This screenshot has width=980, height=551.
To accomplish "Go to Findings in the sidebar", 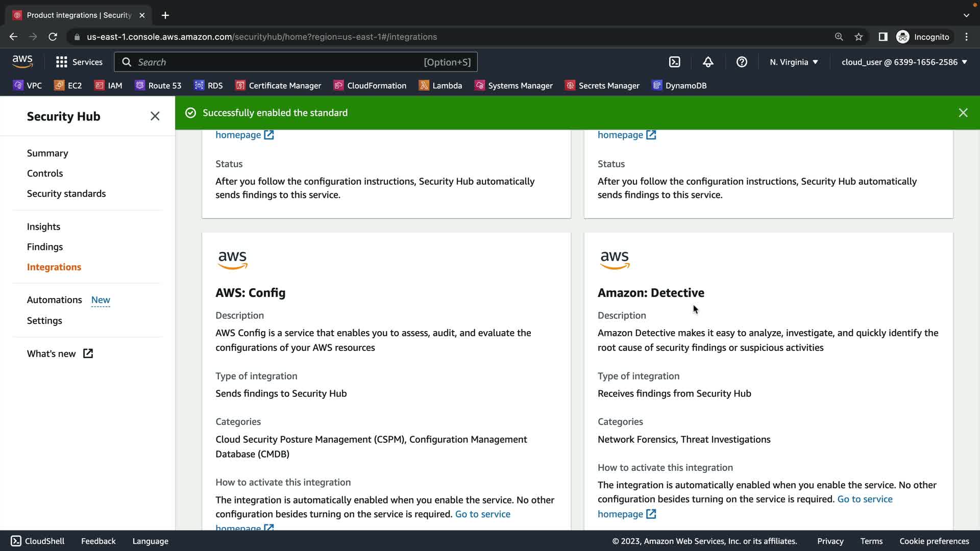I will click(x=45, y=247).
